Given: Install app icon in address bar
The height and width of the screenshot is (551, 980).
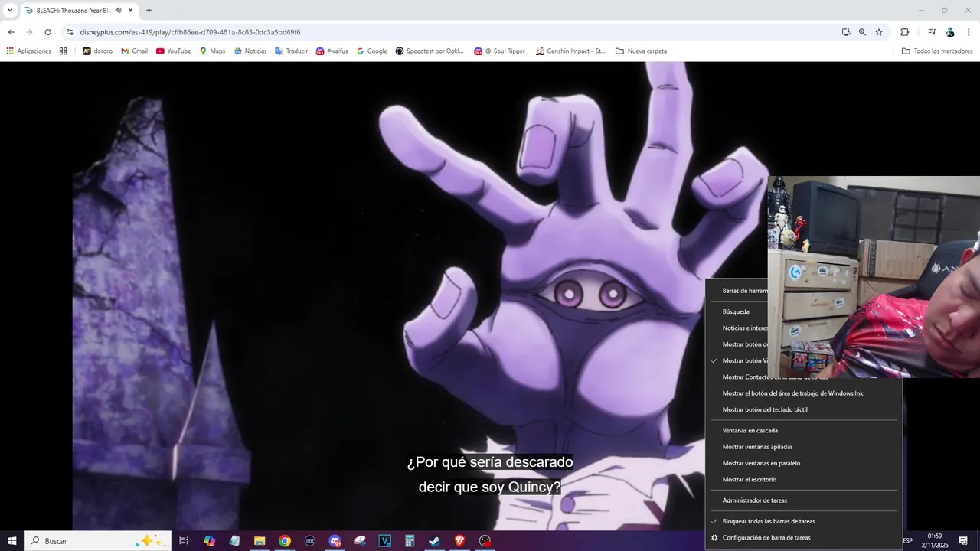Looking at the screenshot, I should pyautogui.click(x=846, y=32).
